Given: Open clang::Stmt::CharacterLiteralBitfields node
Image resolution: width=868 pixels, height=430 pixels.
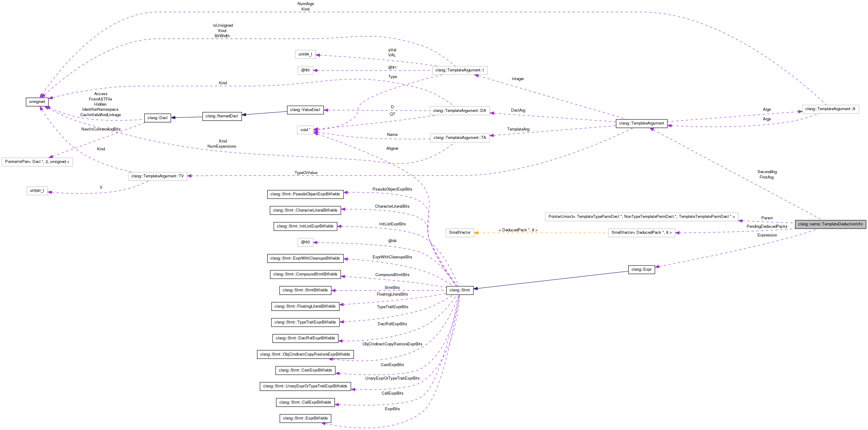Looking at the screenshot, I should point(305,210).
